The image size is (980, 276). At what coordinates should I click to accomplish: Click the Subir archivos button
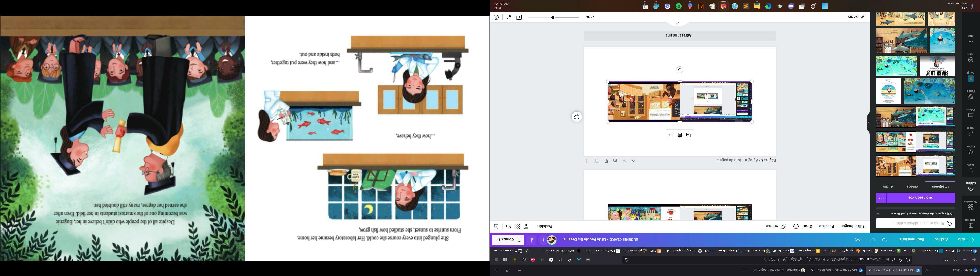tap(921, 198)
